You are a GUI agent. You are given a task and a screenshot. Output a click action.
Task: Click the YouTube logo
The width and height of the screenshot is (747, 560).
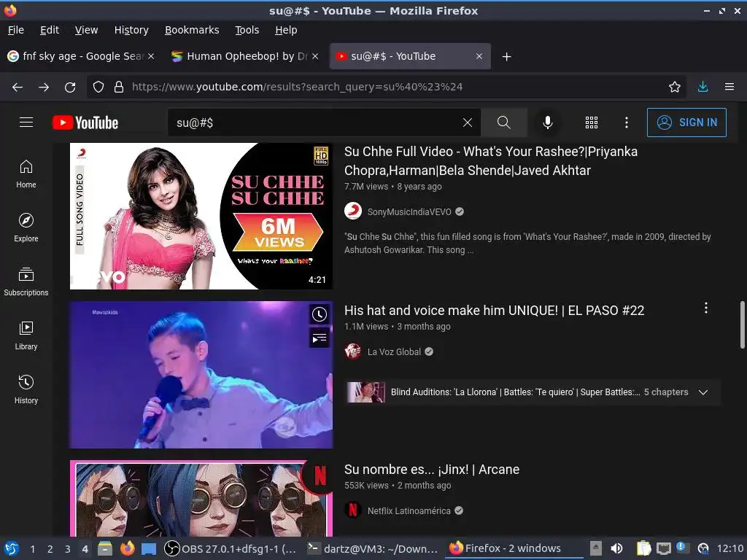(x=85, y=122)
